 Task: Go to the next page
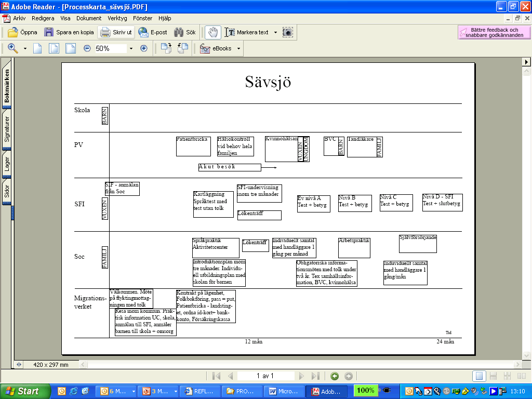pos(301,376)
